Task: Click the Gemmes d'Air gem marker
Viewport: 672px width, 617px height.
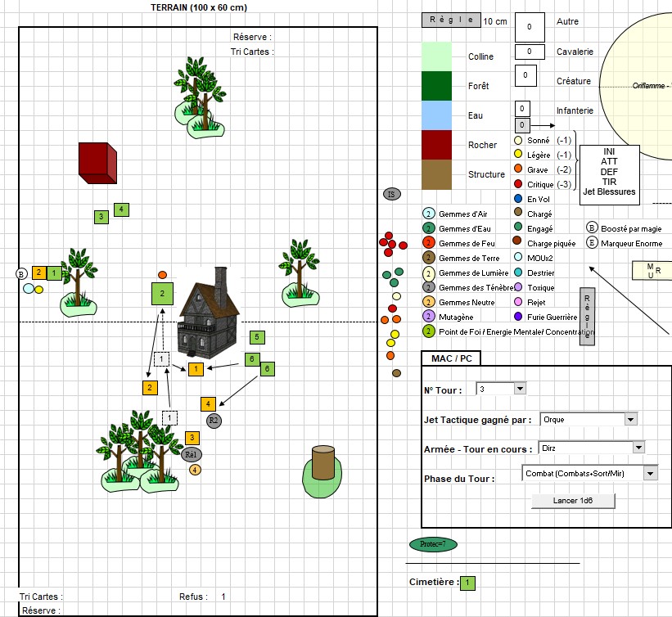Action: click(x=428, y=214)
